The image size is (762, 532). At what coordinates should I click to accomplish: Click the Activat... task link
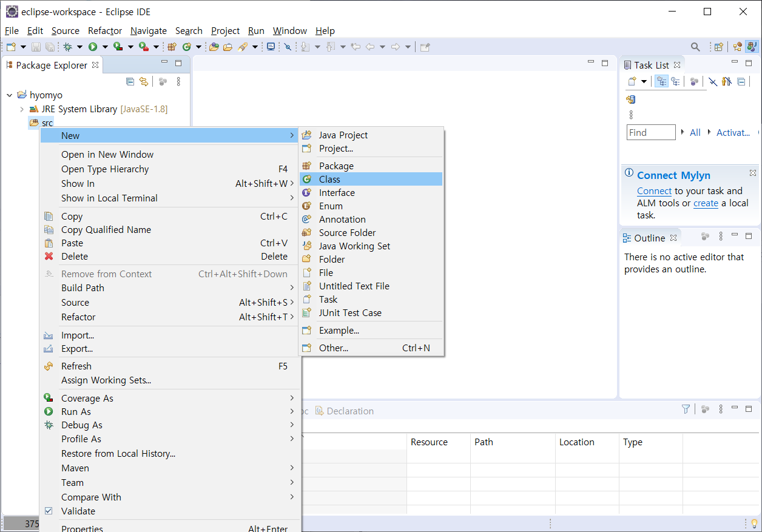coord(733,132)
